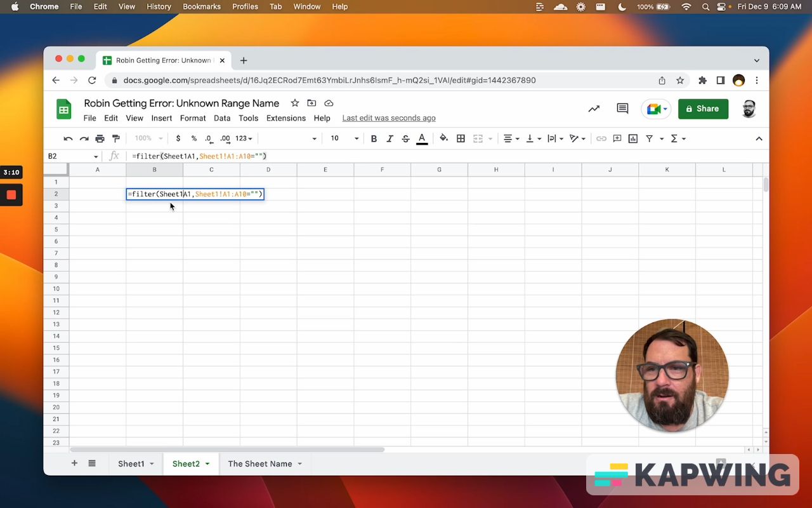Open the font family dropdown
Screen dimensions: 812x508
pos(289,138)
